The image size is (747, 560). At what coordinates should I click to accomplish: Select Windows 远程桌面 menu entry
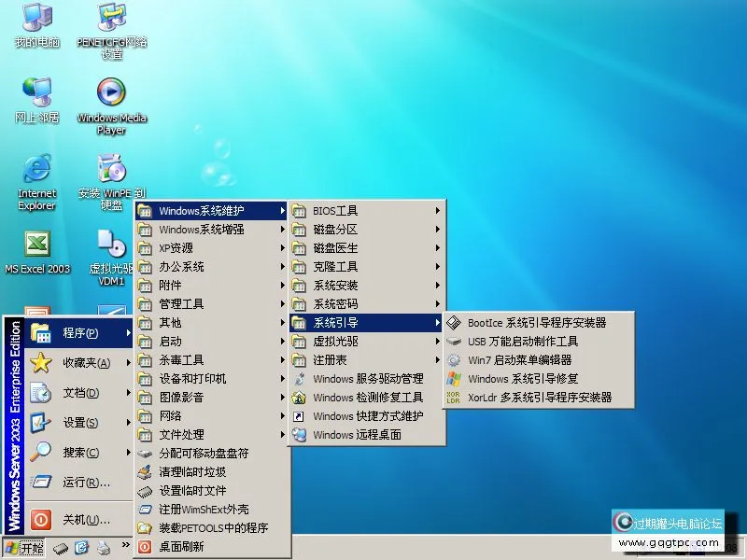pos(357,435)
